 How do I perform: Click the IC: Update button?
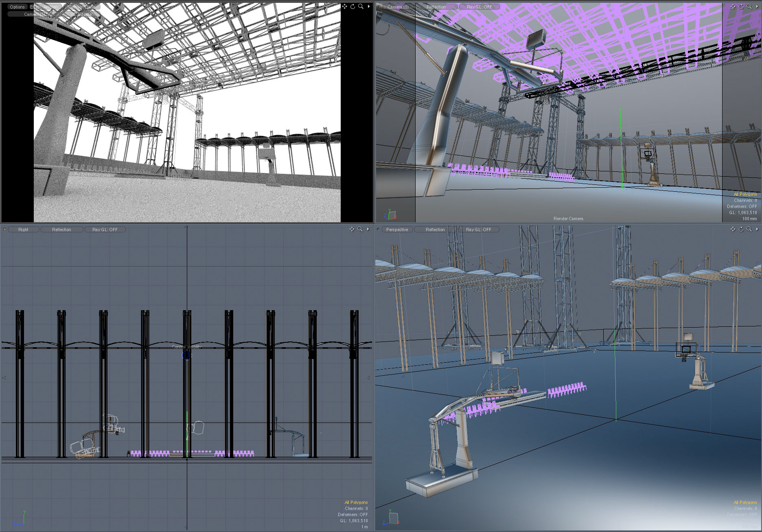pos(82,14)
